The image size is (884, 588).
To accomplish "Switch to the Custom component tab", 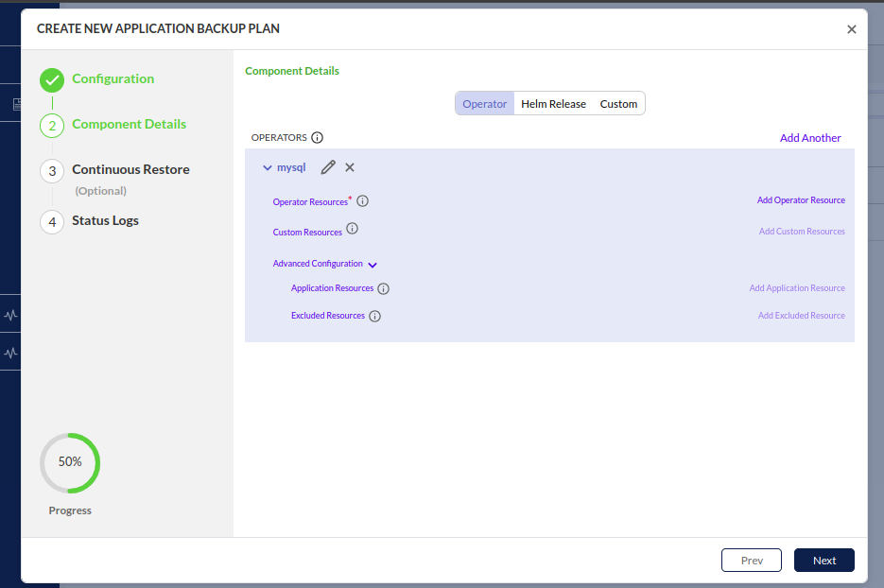I will (618, 104).
